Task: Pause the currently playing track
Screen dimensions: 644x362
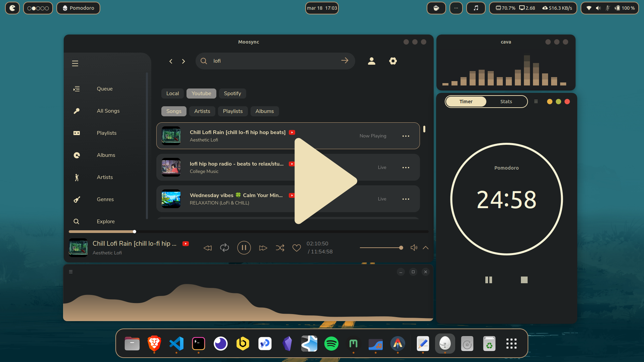Action: tap(244, 248)
